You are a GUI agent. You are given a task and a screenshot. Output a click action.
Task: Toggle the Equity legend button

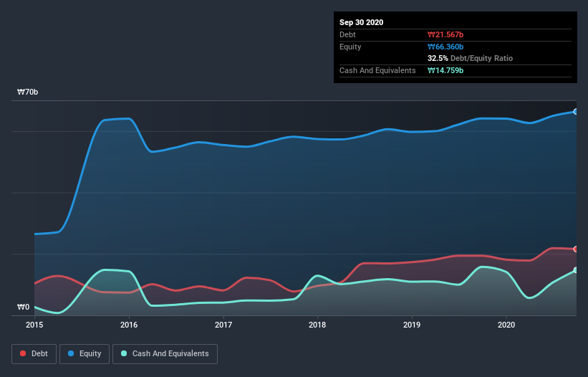click(x=85, y=354)
